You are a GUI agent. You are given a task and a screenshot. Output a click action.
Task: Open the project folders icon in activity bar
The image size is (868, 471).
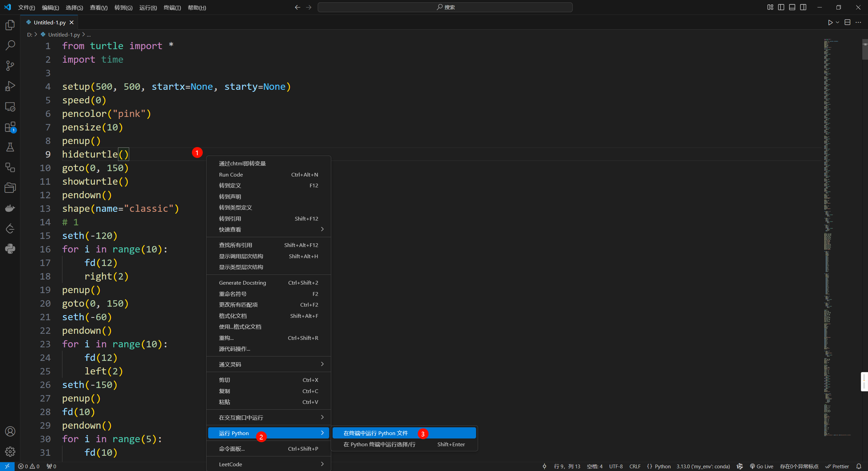pos(10,188)
